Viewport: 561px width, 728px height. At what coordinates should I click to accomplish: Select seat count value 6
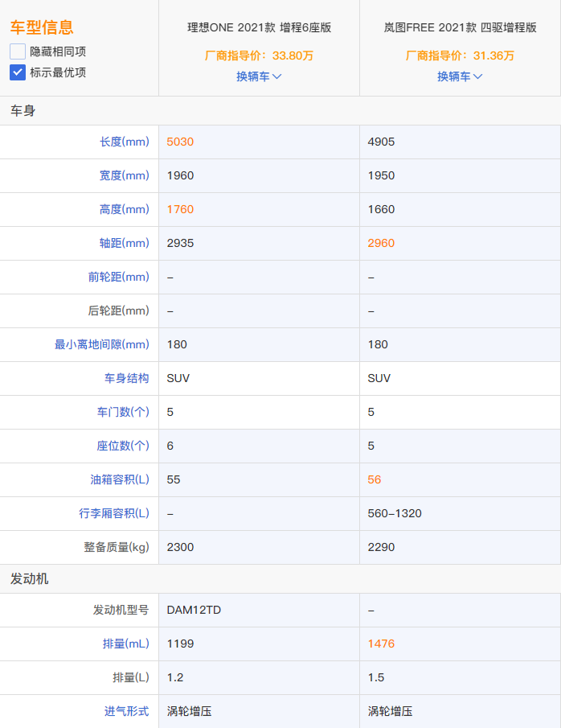(x=170, y=446)
